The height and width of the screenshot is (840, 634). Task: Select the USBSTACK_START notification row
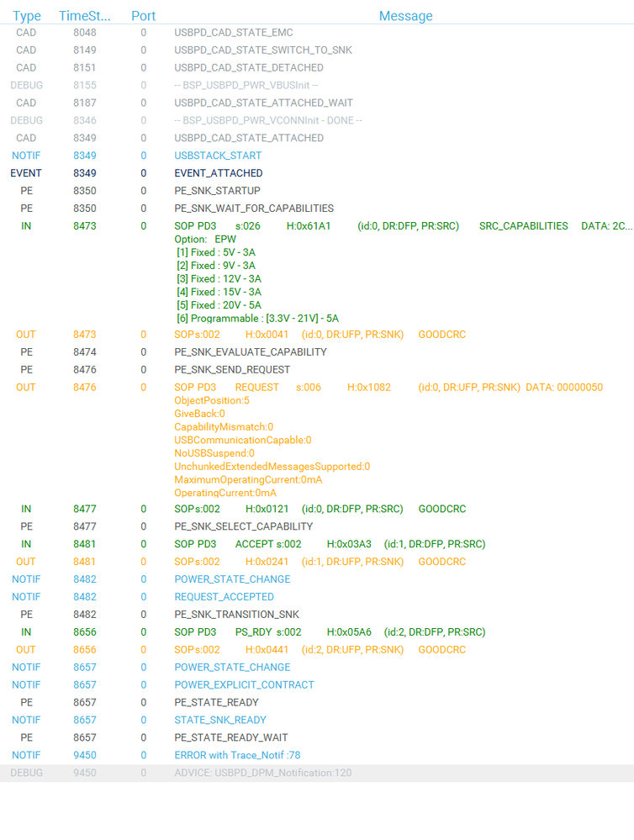click(x=317, y=156)
